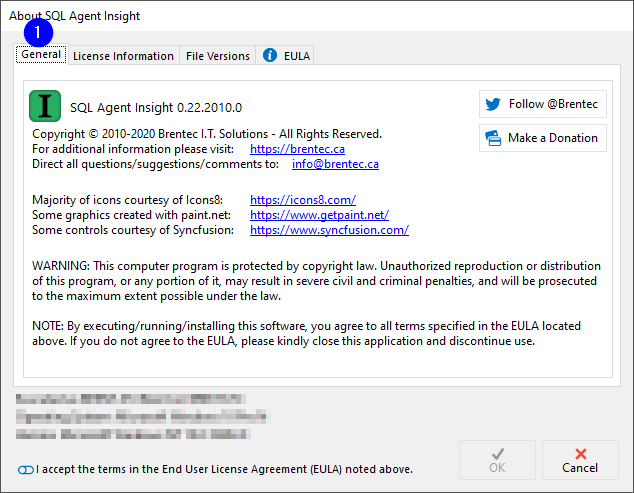Click the red X icon on Cancel
The height and width of the screenshot is (493, 634).
581,454
